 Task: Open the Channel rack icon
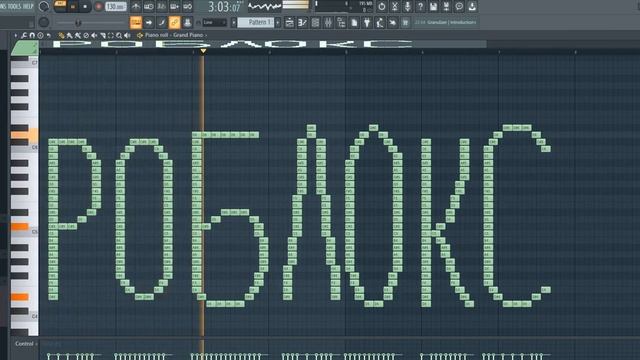click(x=316, y=23)
